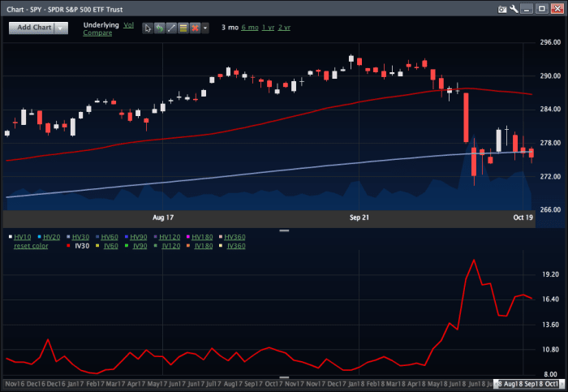Screen dimensions: 568x392
Task: Select the arrow pointer tool
Action: click(x=148, y=28)
